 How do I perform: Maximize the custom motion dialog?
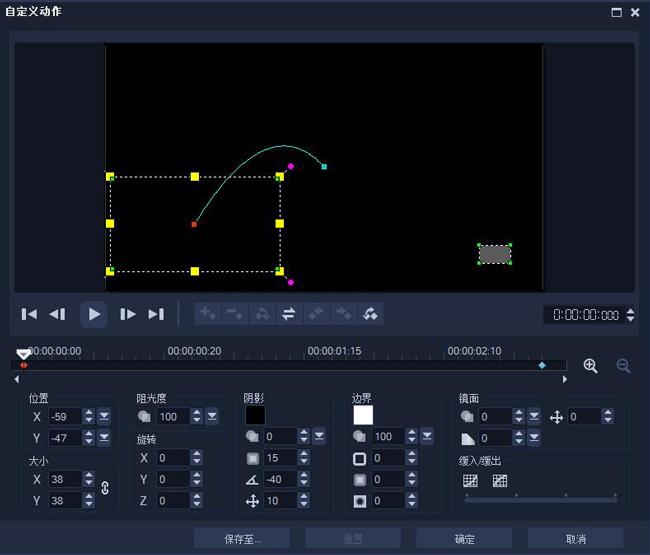616,12
